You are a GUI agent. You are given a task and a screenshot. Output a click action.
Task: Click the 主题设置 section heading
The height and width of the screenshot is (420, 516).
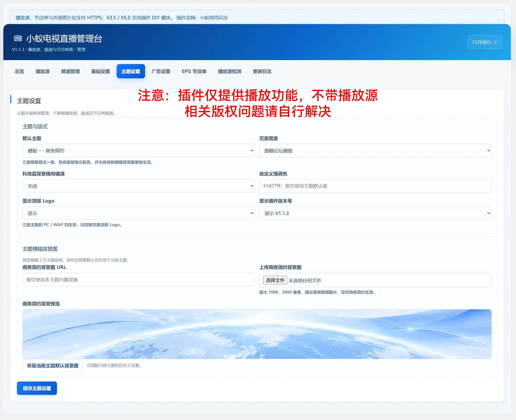(29, 101)
